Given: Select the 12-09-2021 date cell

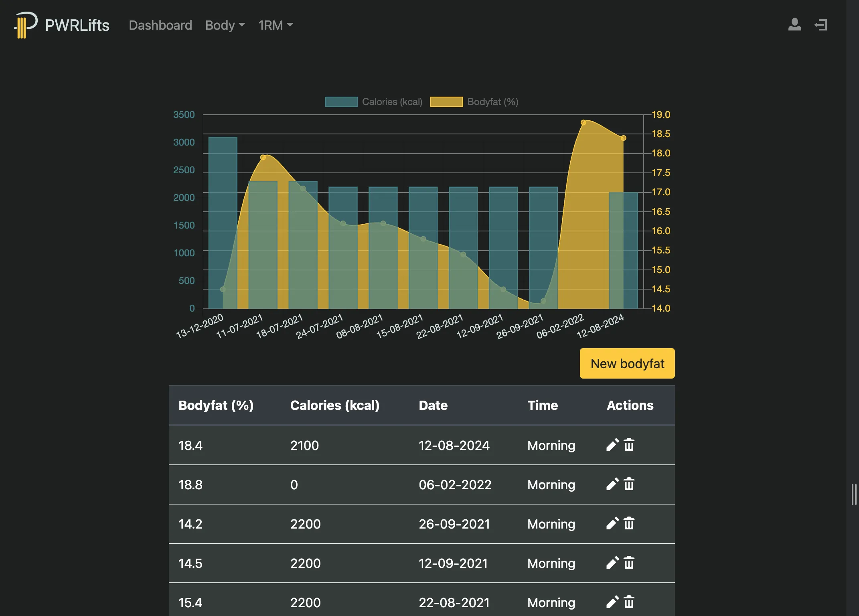Looking at the screenshot, I should click(453, 563).
